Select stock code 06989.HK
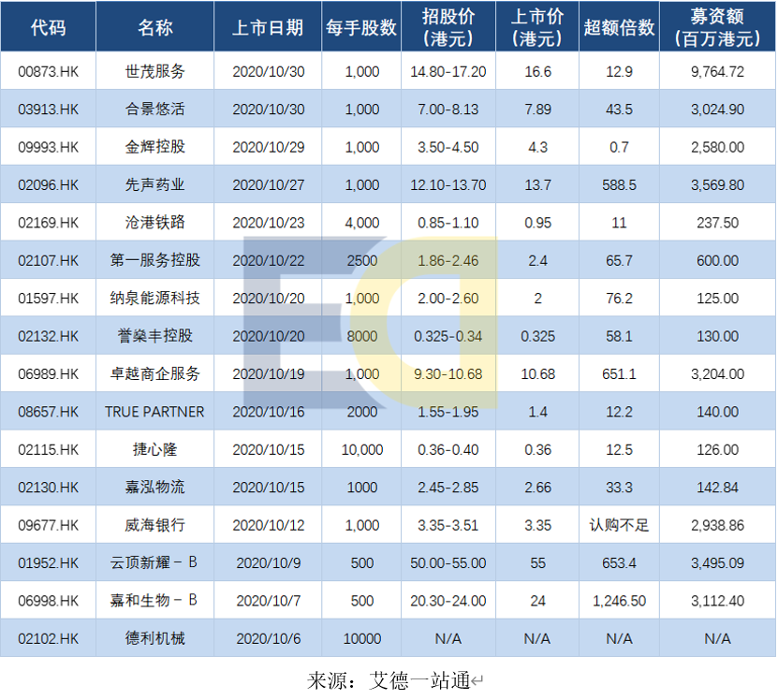Screen dimensions: 778x700 tap(48, 373)
